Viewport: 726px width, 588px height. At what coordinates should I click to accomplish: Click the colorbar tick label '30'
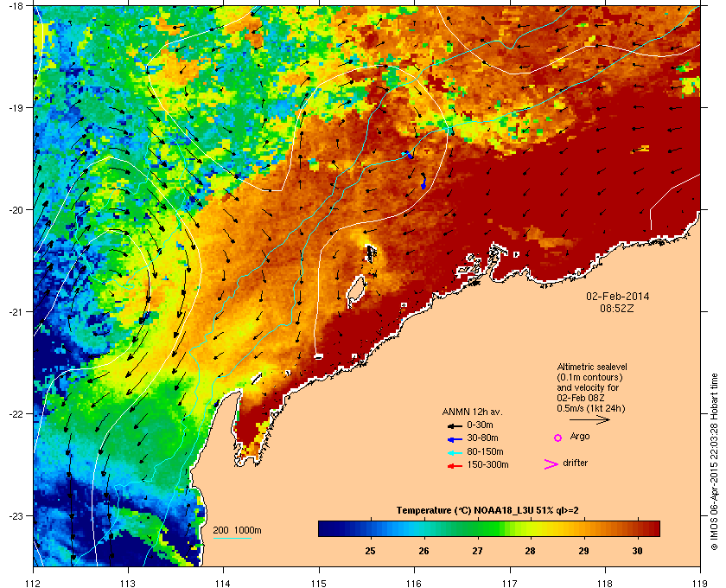pyautogui.click(x=638, y=551)
